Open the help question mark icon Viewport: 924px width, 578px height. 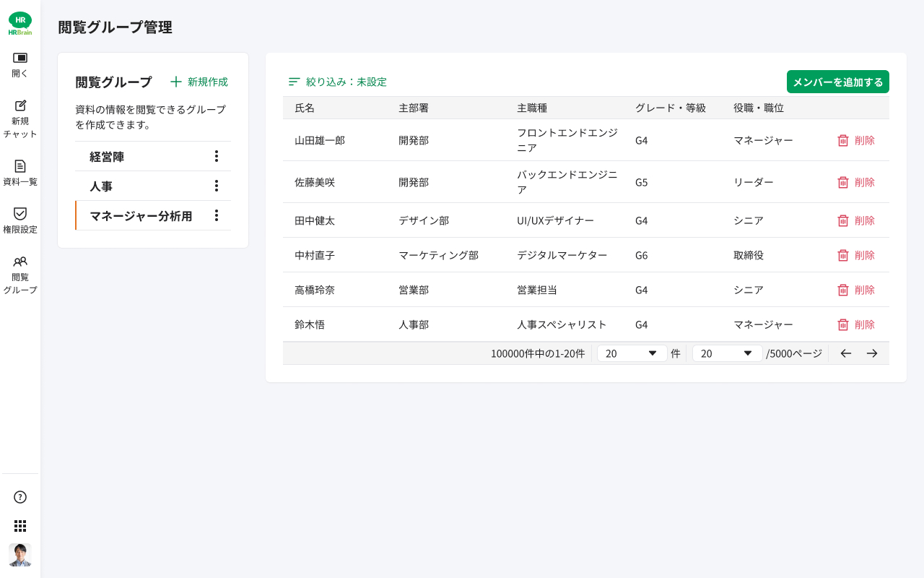(20, 497)
